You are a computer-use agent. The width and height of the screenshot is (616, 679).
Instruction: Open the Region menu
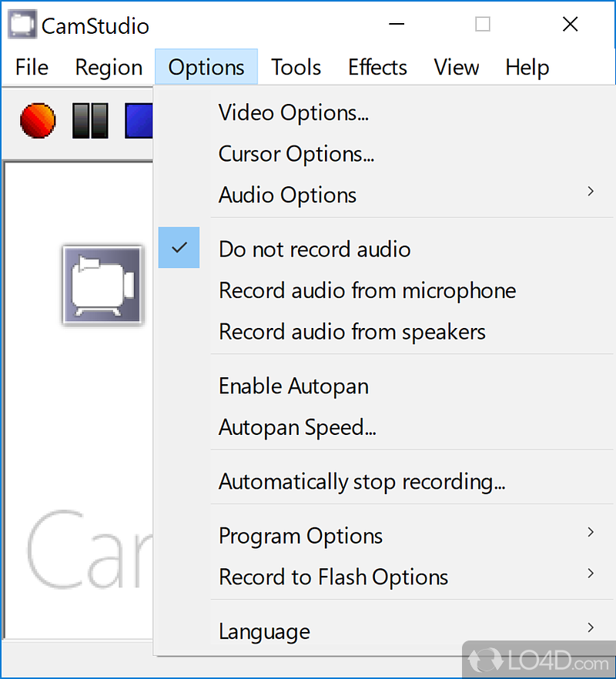click(109, 68)
